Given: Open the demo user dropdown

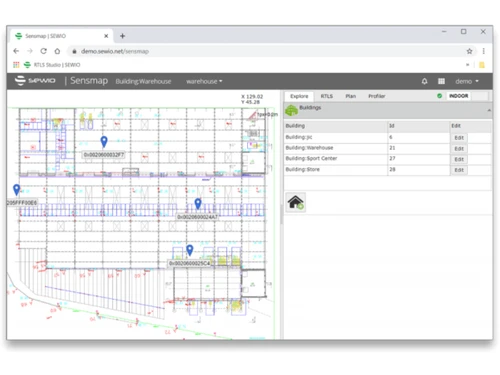Looking at the screenshot, I should point(467,81).
